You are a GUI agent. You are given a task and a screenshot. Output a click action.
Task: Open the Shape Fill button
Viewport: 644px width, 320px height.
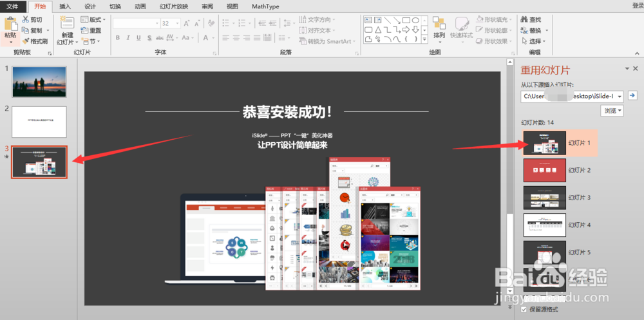tap(494, 19)
